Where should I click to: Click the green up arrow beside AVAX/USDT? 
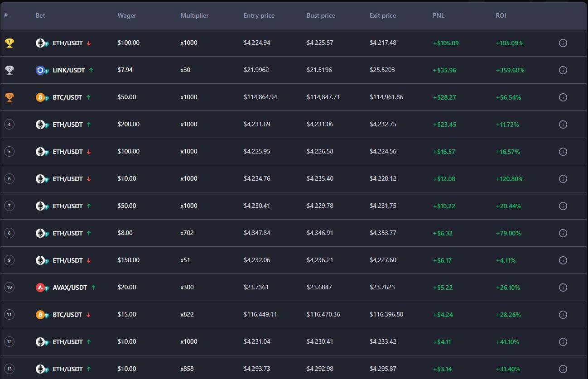click(x=93, y=288)
